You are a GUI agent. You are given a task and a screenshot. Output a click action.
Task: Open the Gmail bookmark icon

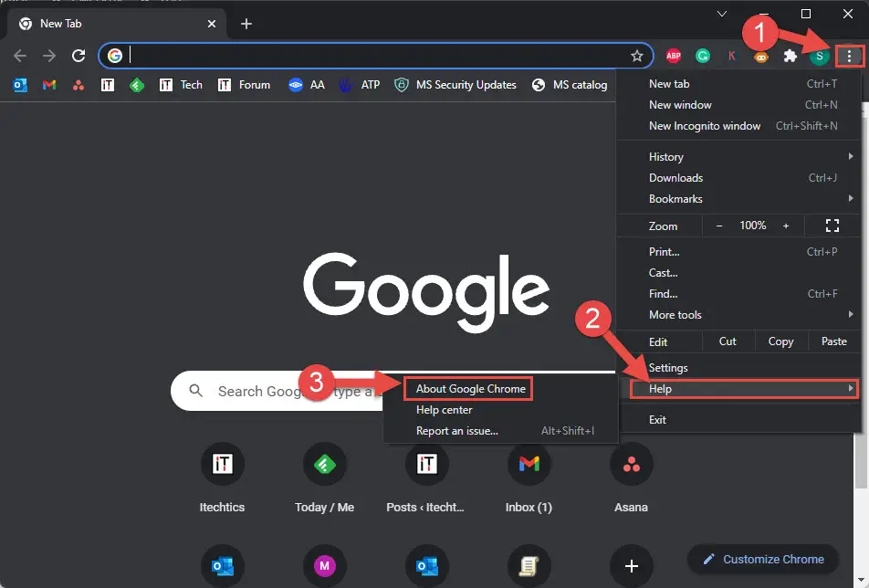49,85
